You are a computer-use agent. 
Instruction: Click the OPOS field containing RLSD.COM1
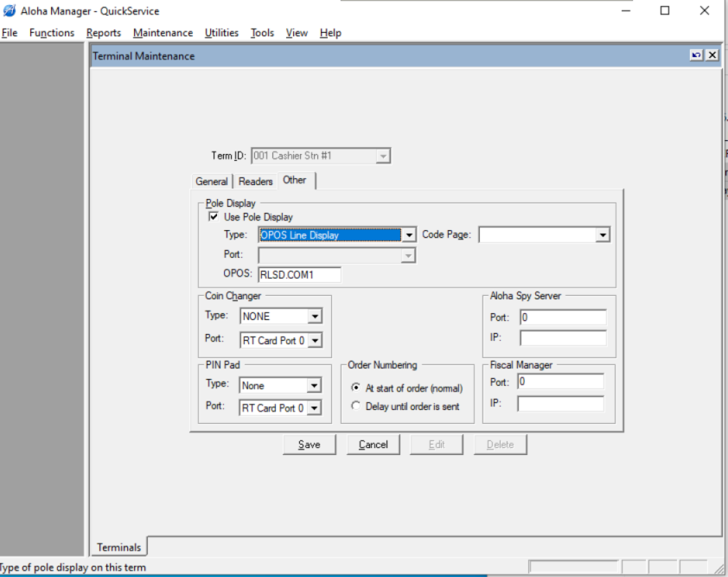[x=299, y=274]
